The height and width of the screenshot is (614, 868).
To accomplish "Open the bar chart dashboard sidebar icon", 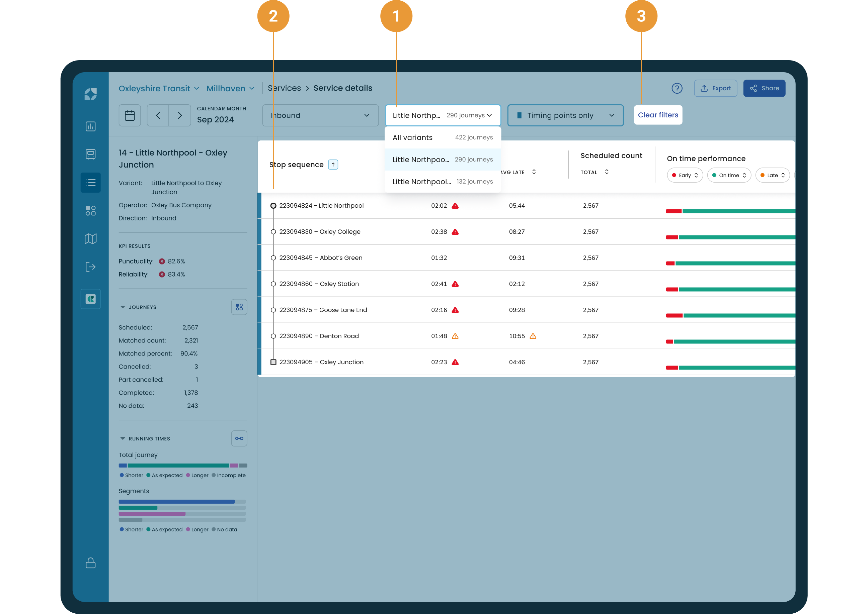I will pos(90,126).
